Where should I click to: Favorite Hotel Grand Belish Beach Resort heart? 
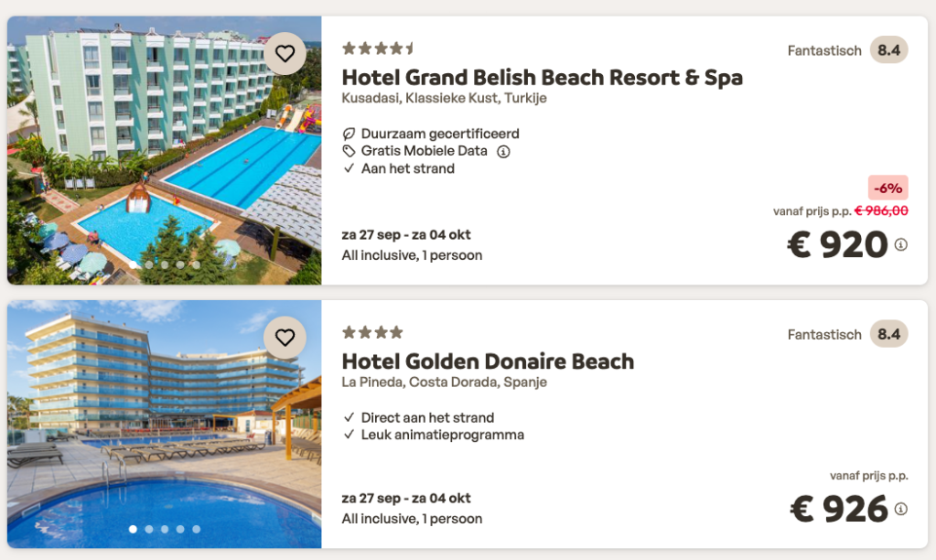[285, 54]
